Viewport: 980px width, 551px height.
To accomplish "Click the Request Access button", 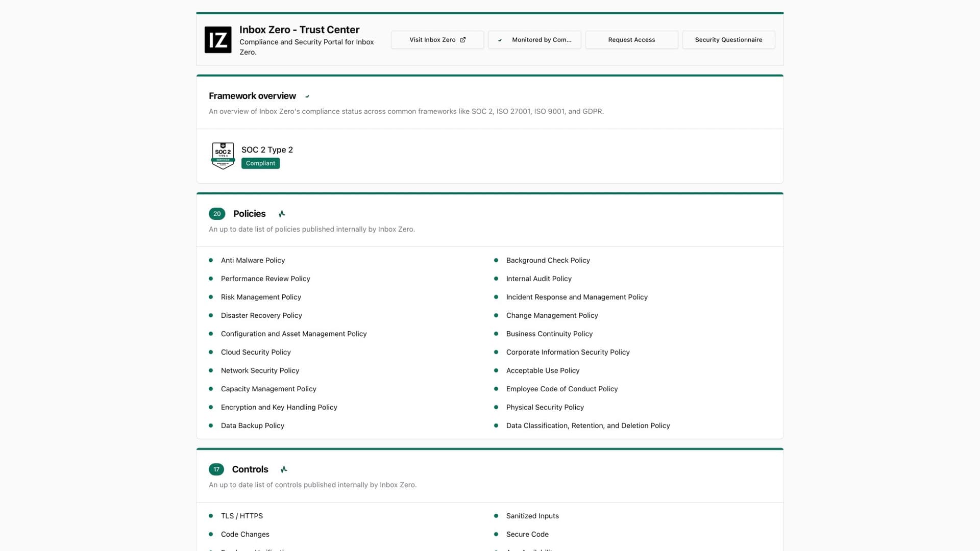I will (631, 39).
